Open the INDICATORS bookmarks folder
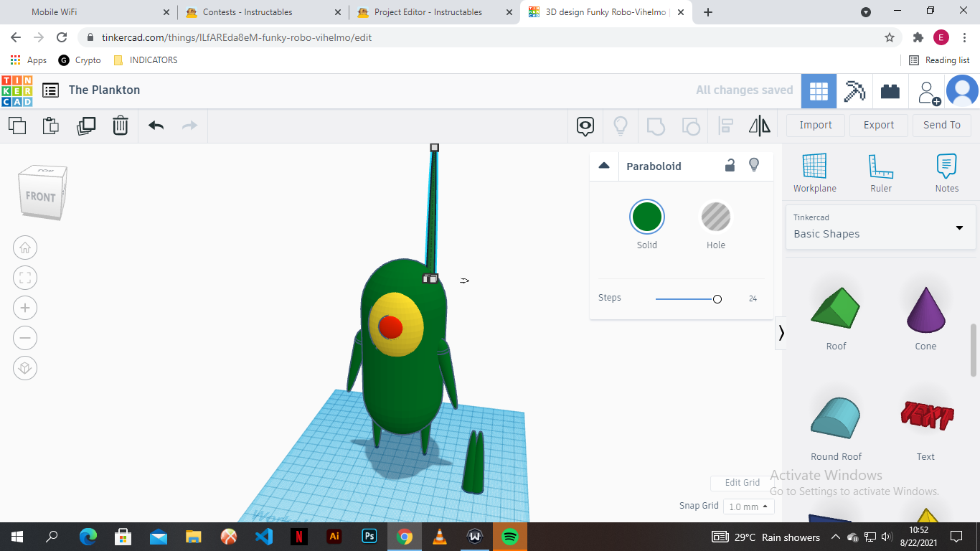 (146, 60)
